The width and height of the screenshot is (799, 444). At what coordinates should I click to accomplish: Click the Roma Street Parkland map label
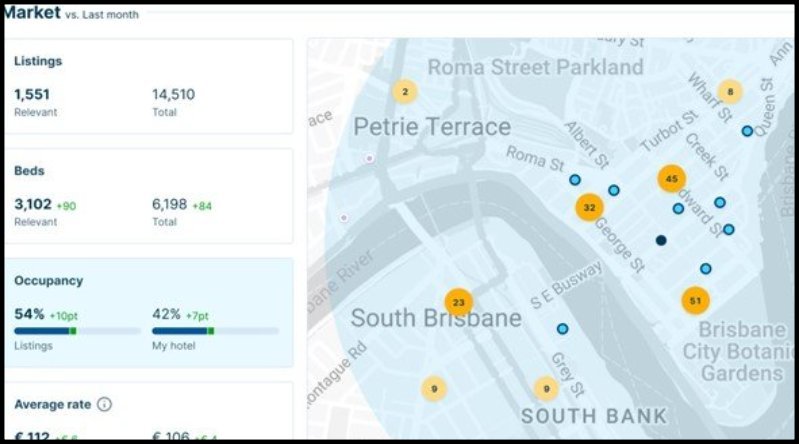pos(536,67)
